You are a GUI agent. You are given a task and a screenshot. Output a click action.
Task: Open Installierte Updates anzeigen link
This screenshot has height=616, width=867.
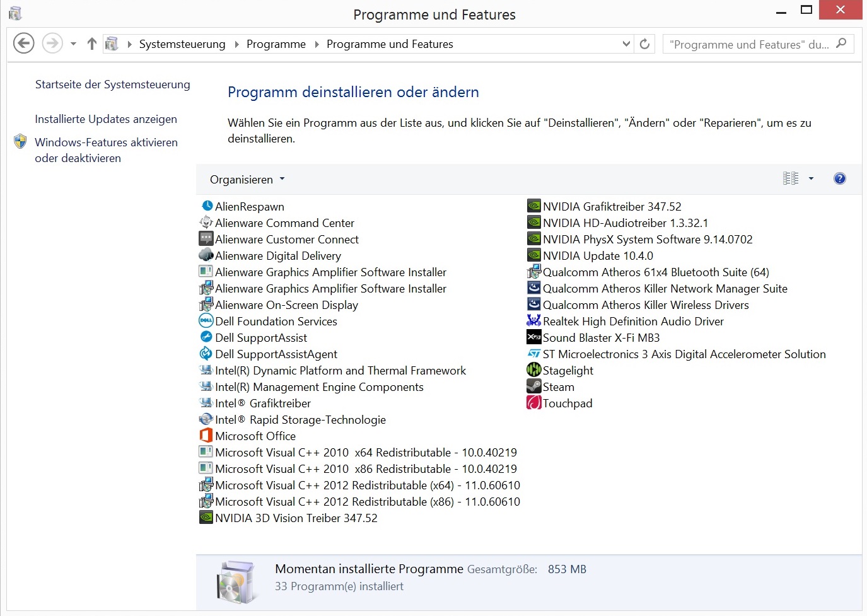106,119
